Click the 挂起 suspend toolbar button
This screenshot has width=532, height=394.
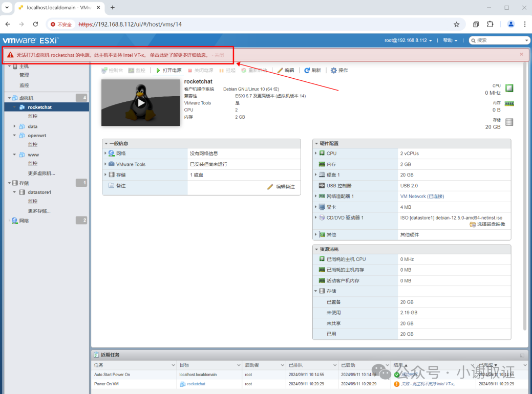pos(227,70)
